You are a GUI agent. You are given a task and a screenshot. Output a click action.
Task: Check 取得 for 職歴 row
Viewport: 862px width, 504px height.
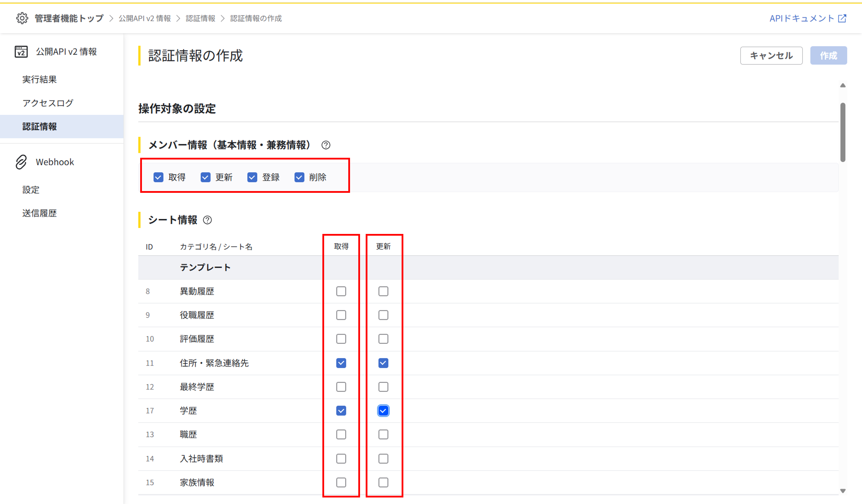tap(341, 434)
